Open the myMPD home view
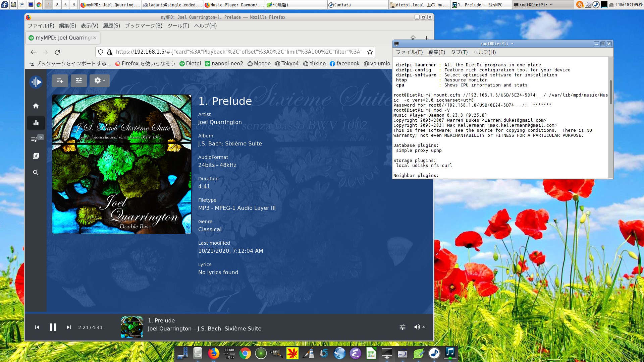 coord(36,106)
